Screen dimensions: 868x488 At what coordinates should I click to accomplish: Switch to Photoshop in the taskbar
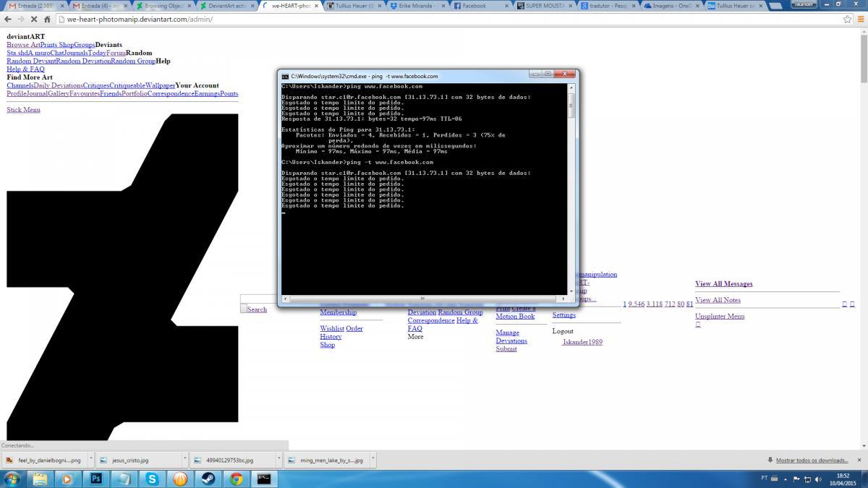coord(95,479)
